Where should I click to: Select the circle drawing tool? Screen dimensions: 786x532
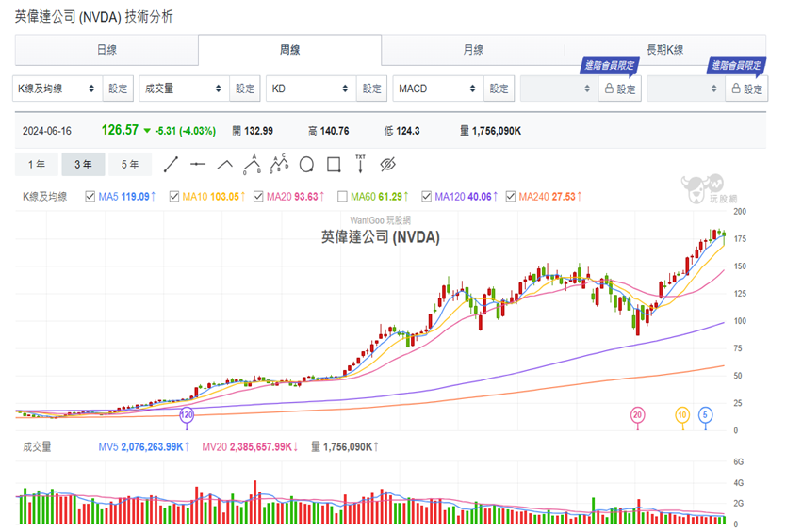point(305,165)
